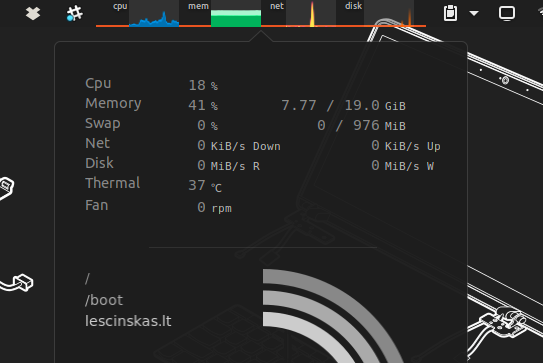Click the 37 °C thermal reading
This screenshot has width=543, height=363.
[205, 186]
